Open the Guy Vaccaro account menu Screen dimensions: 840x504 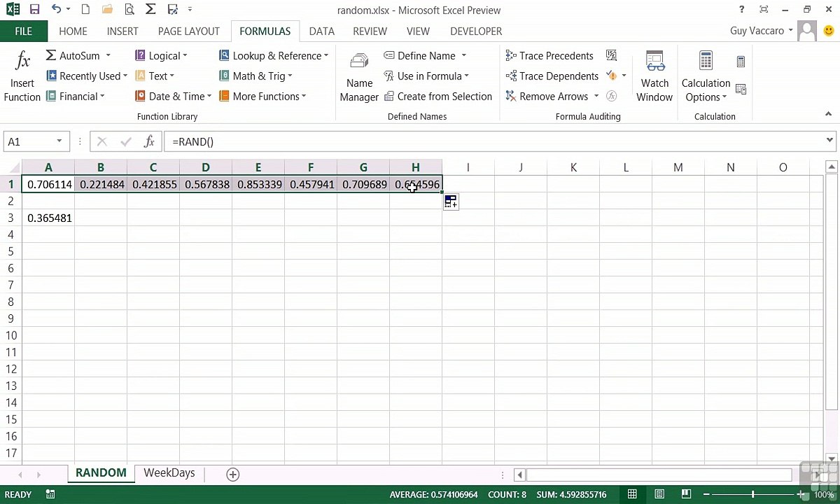click(x=762, y=31)
